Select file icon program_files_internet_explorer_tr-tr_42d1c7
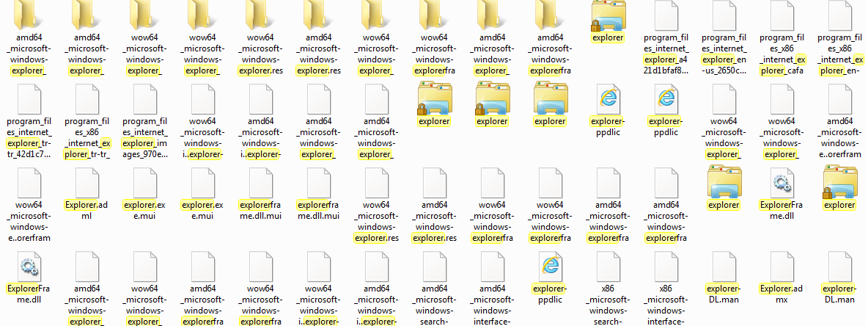Screen dimensions: 868x326 pos(31,98)
